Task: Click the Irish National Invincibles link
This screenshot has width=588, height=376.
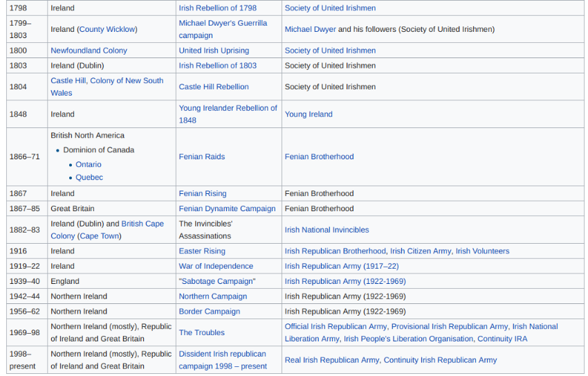Action: coord(327,230)
